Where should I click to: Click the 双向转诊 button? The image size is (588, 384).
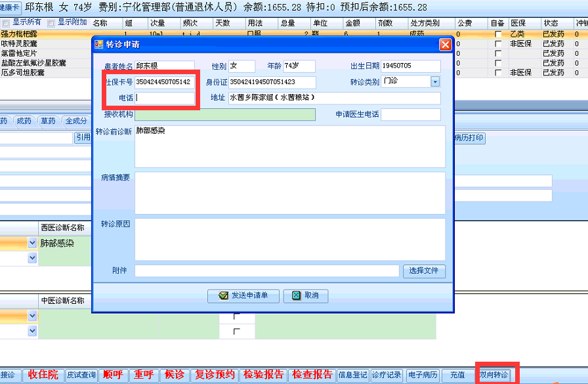point(494,375)
